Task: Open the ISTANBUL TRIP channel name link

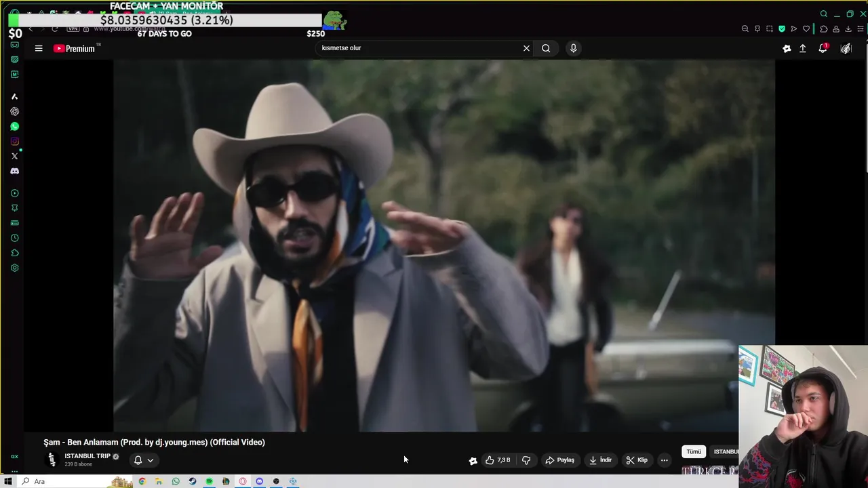Action: tap(87, 456)
